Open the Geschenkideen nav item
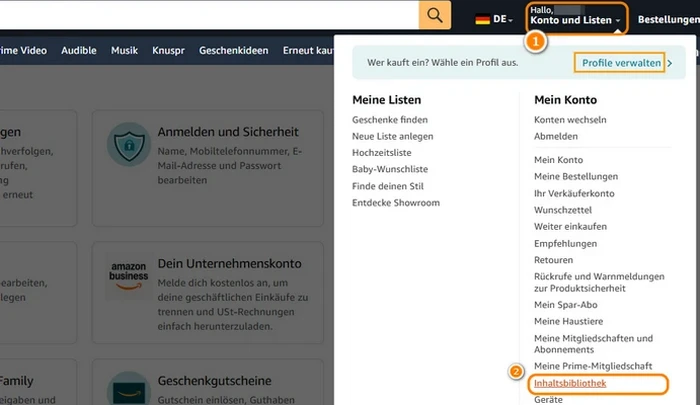The width and height of the screenshot is (700, 405). [233, 50]
